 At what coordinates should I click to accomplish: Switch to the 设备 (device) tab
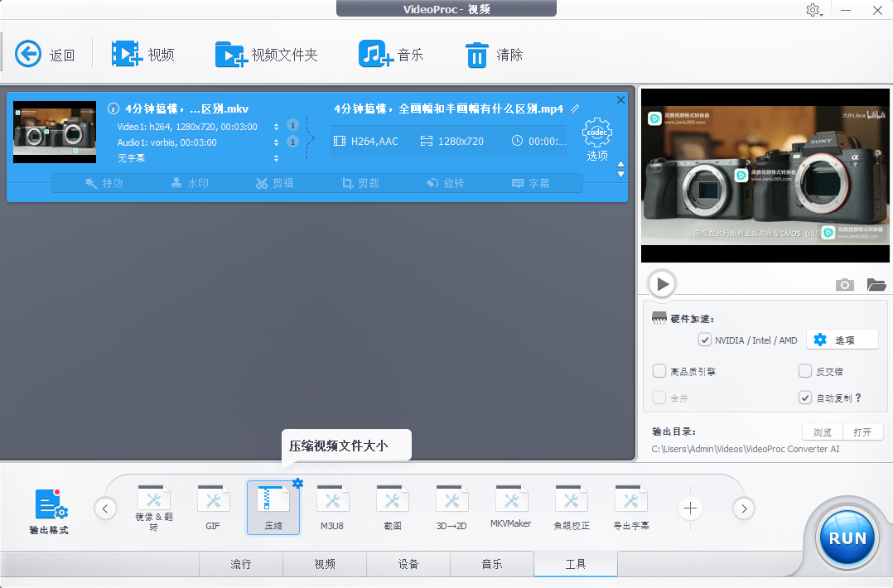click(408, 564)
